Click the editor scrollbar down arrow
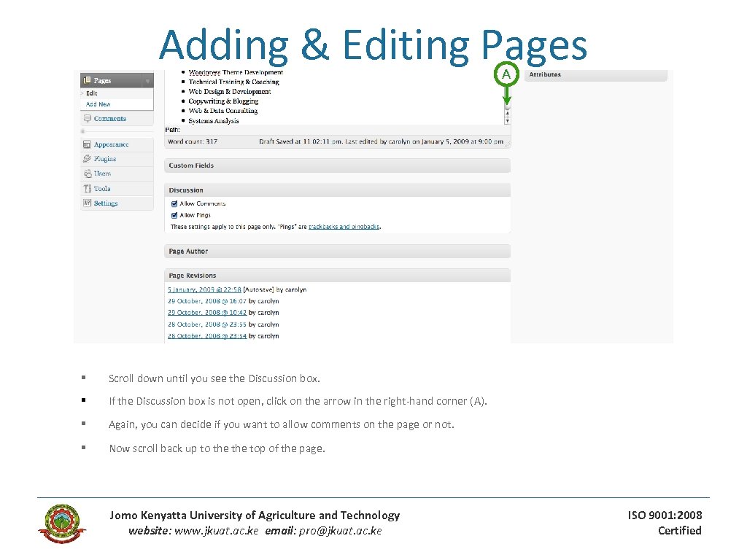This screenshot has width=747, height=560. 507,120
